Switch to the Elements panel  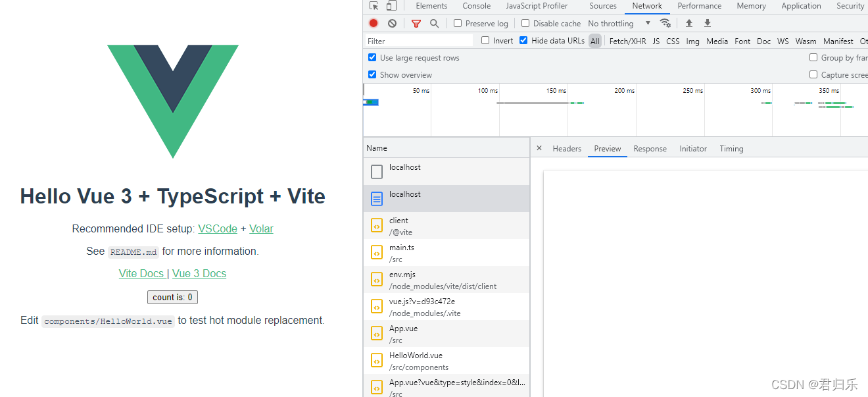[x=431, y=6]
